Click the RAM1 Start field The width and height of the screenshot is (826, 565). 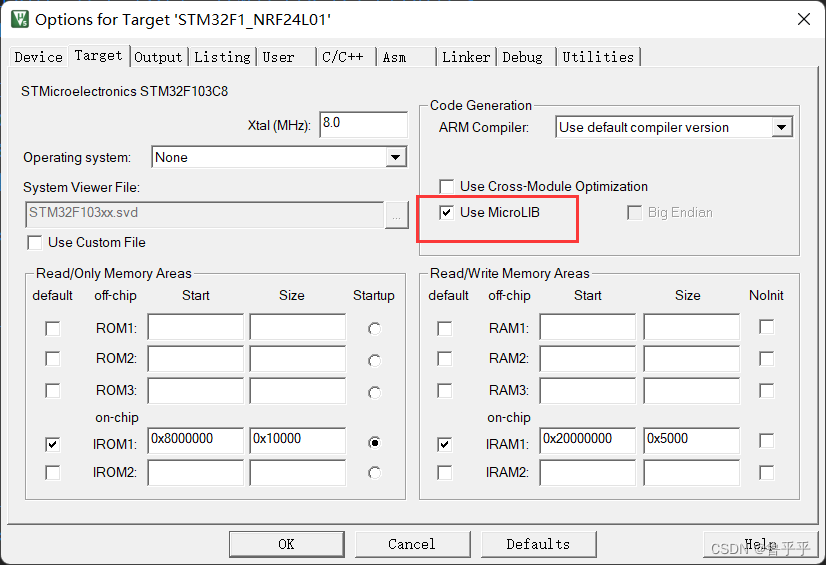pos(587,327)
